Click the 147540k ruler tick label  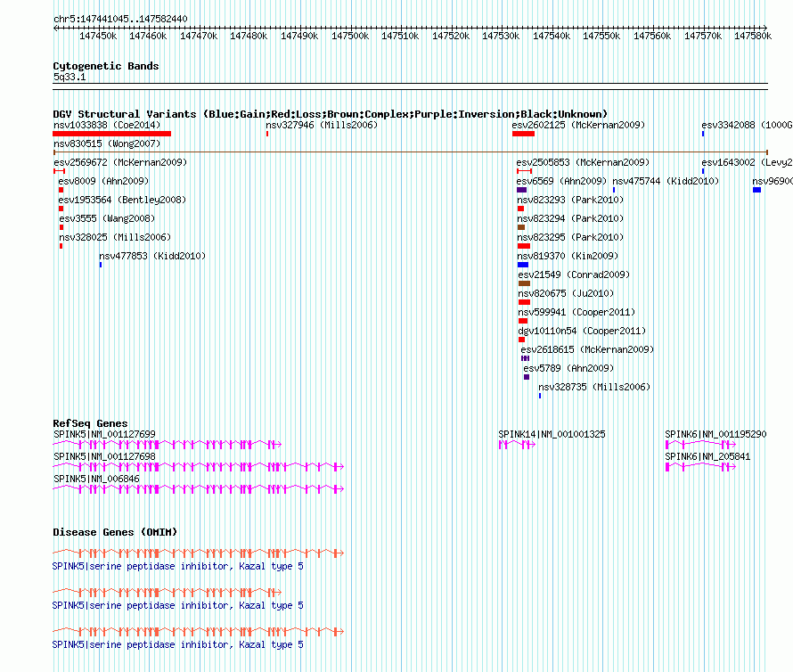(x=552, y=36)
